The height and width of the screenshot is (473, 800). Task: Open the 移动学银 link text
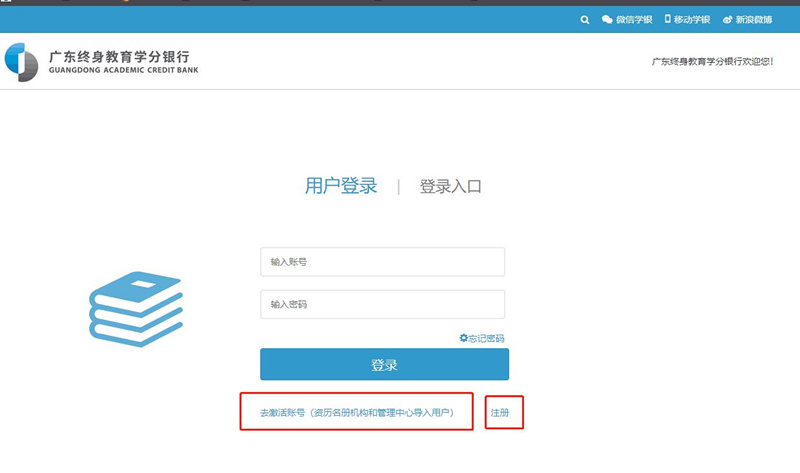click(692, 19)
